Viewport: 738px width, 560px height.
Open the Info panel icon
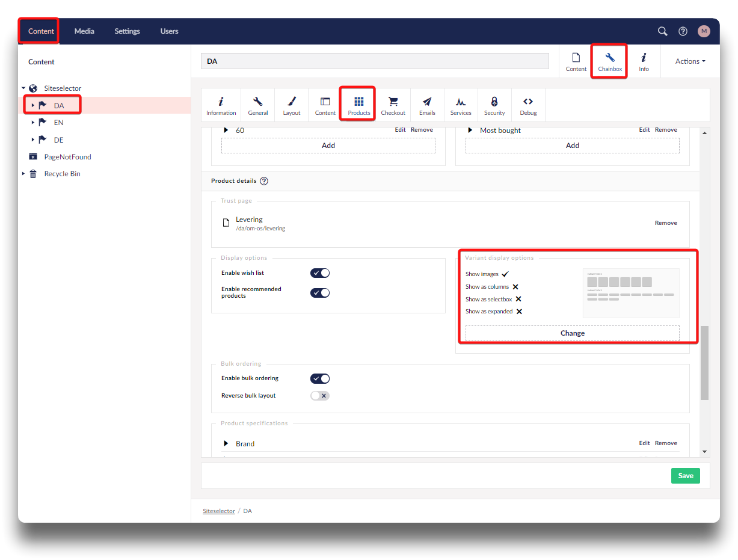tap(644, 61)
